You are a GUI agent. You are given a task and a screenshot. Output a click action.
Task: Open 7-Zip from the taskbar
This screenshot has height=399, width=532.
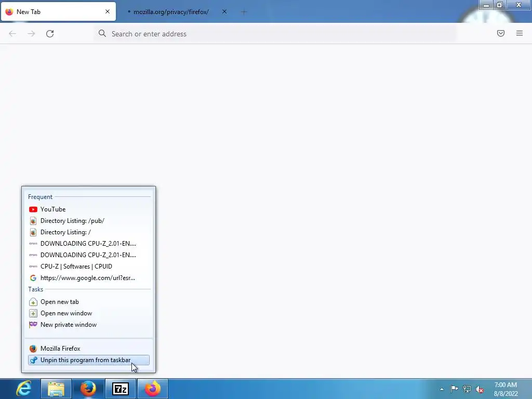[121, 389]
